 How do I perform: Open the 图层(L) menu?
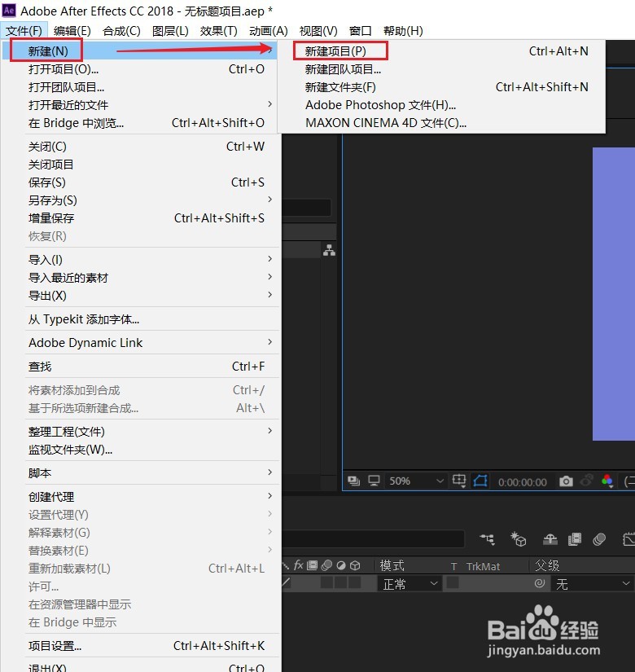pyautogui.click(x=170, y=31)
